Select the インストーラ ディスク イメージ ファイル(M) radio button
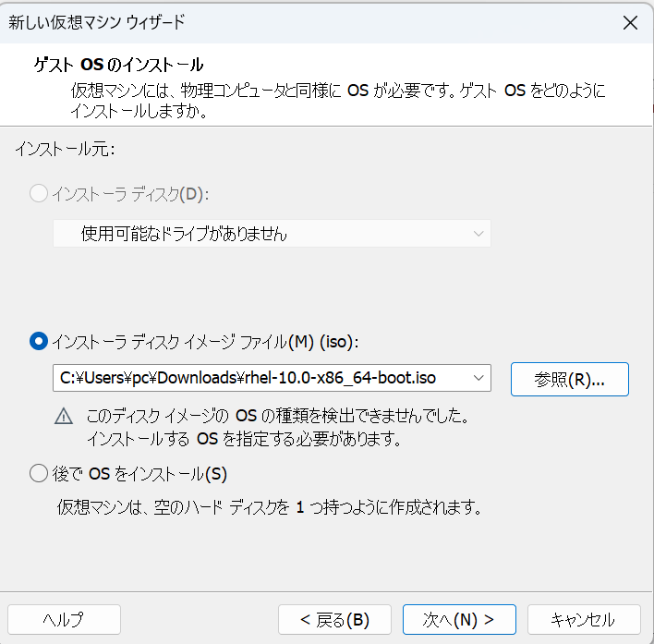 (39, 341)
